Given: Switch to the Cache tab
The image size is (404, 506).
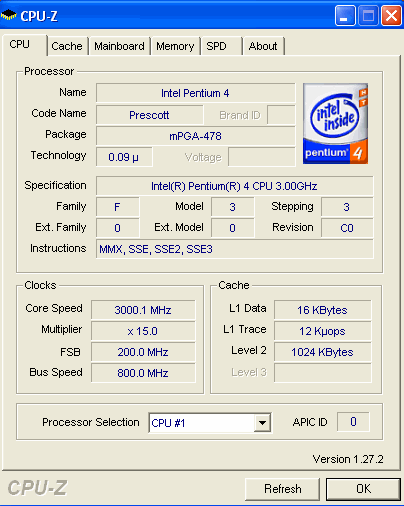Looking at the screenshot, I should tap(67, 46).
